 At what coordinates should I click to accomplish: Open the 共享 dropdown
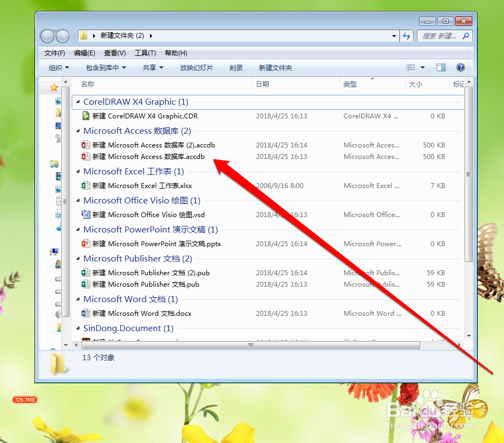[153, 67]
